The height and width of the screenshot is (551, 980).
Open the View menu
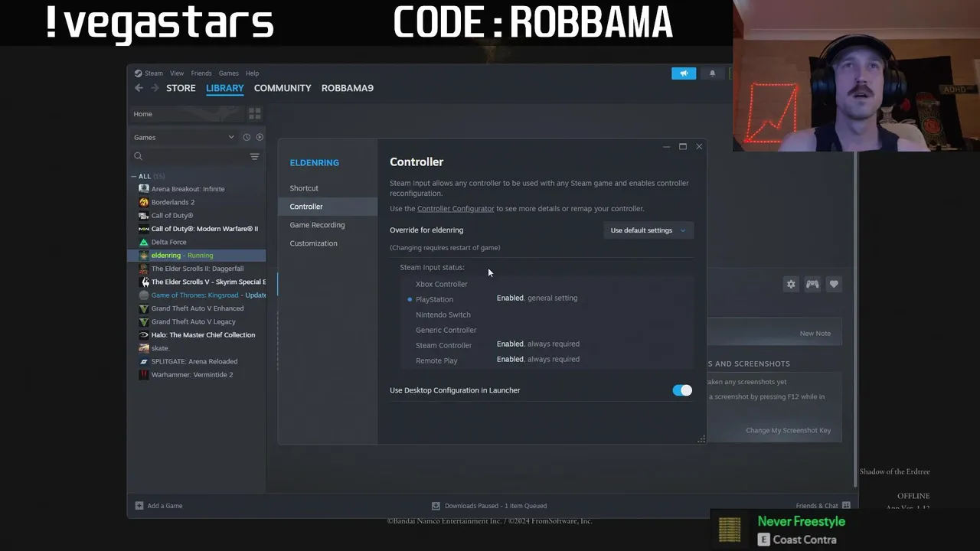[177, 73]
